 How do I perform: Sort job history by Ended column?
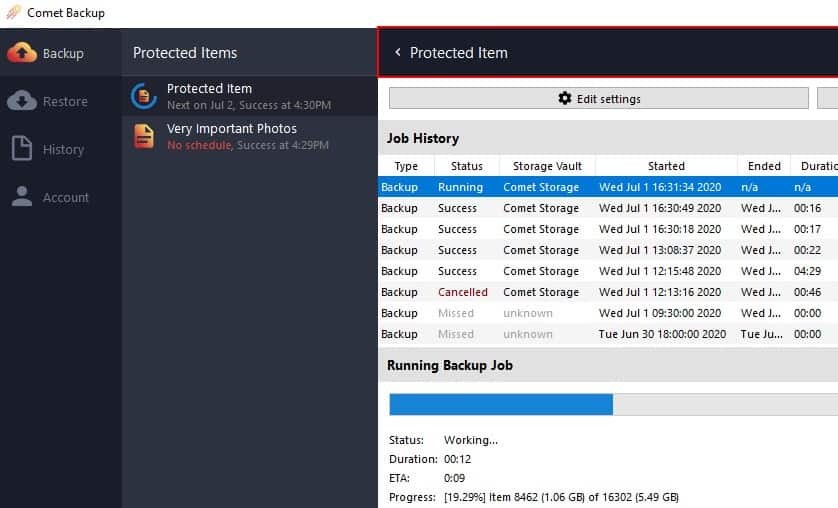click(x=764, y=166)
